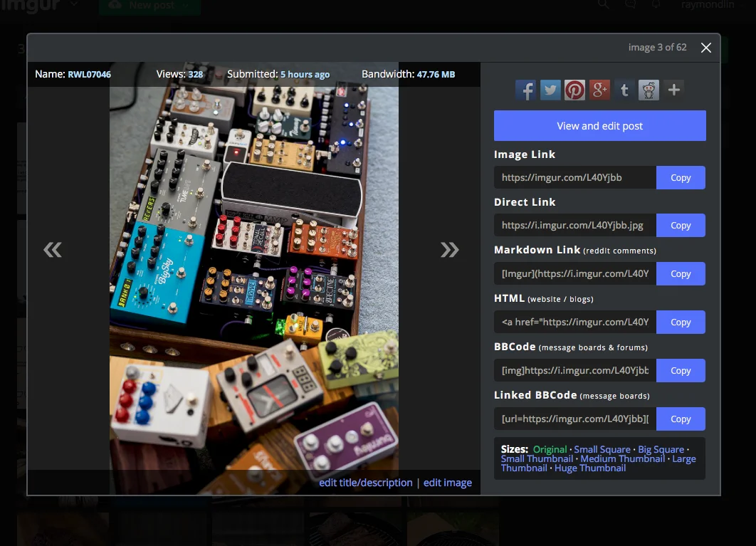Open the Small Thumbnail size link
Screen dimensions: 756x546
pyautogui.click(x=537, y=458)
